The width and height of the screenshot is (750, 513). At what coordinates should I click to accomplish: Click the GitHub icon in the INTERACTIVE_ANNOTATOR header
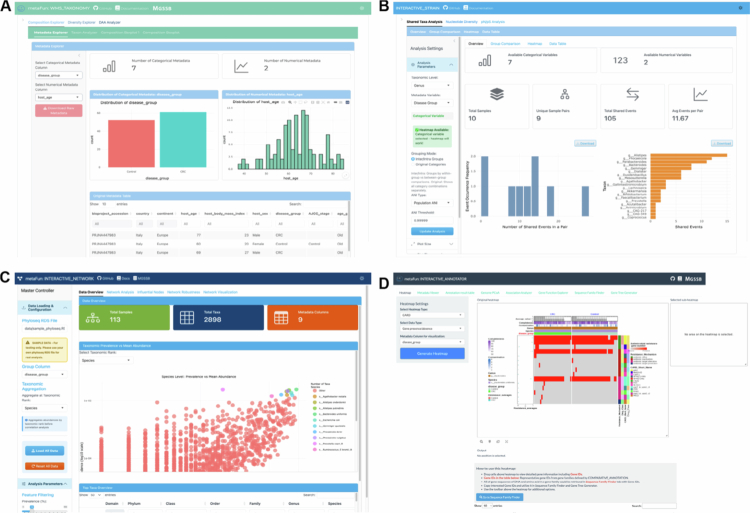[x=673, y=279]
